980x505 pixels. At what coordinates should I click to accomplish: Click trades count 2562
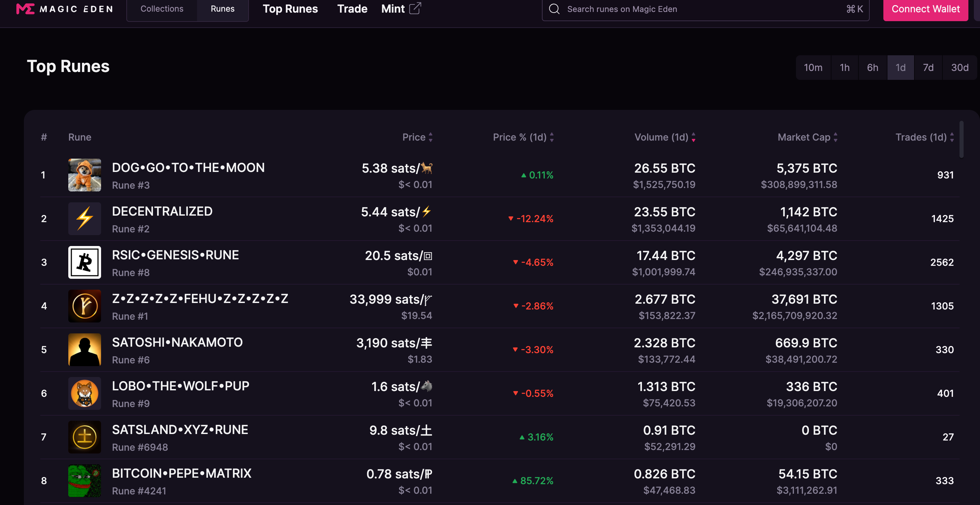coord(942,262)
